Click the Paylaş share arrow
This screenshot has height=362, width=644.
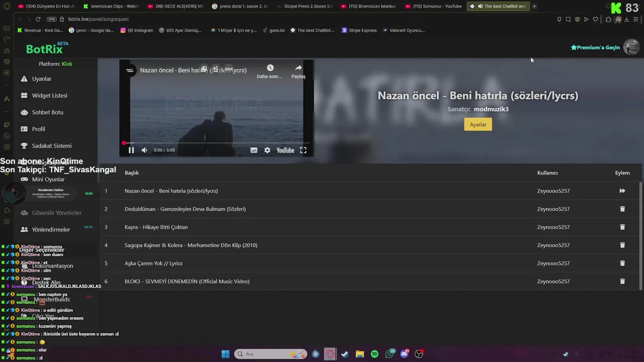(298, 68)
